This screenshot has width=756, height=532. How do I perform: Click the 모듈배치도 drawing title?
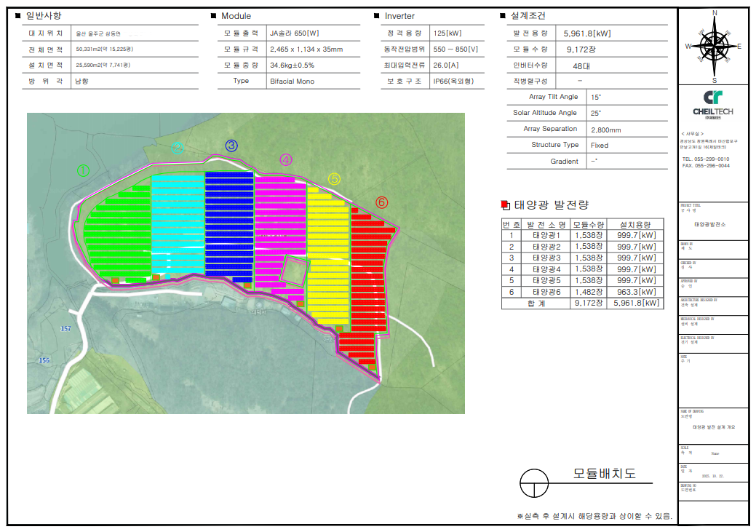[x=604, y=474]
